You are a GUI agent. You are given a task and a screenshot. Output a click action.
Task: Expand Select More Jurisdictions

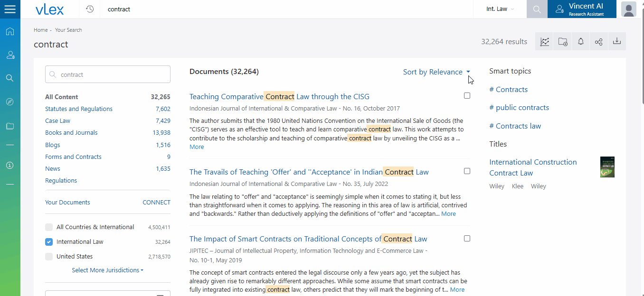(x=107, y=270)
